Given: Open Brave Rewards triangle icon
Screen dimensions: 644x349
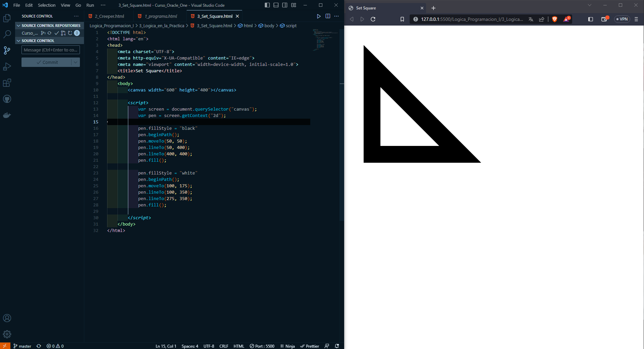Looking at the screenshot, I should click(x=567, y=19).
